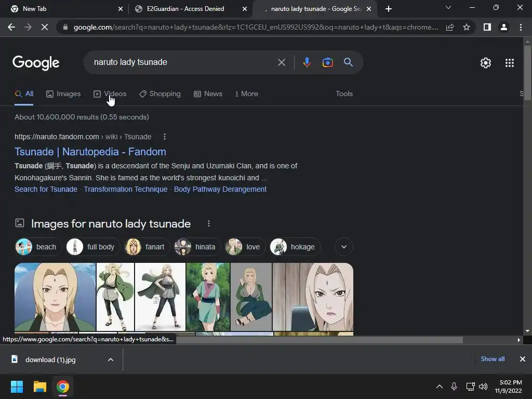Open the first Tsunade close-up thumbnail
This screenshot has height=399, width=532.
[x=55, y=297]
